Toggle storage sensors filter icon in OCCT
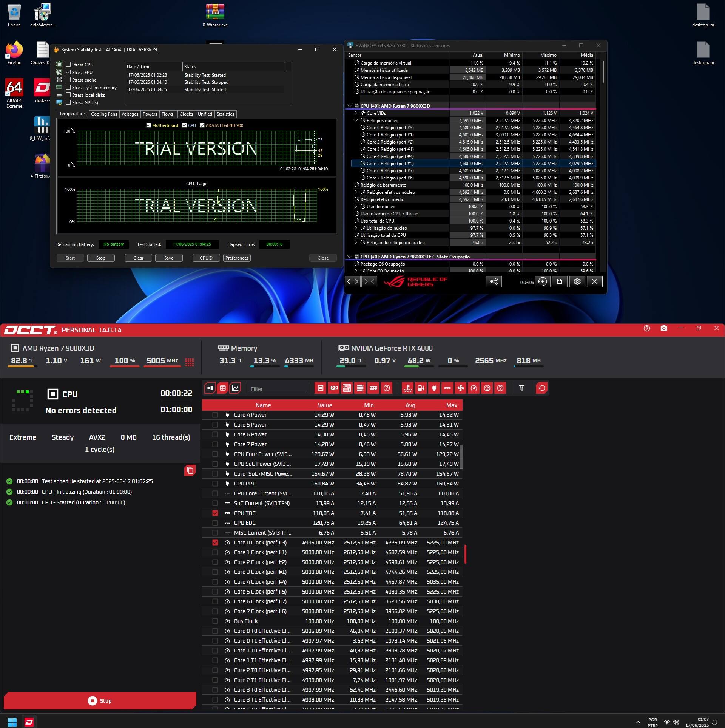725x728 pixels. point(360,388)
